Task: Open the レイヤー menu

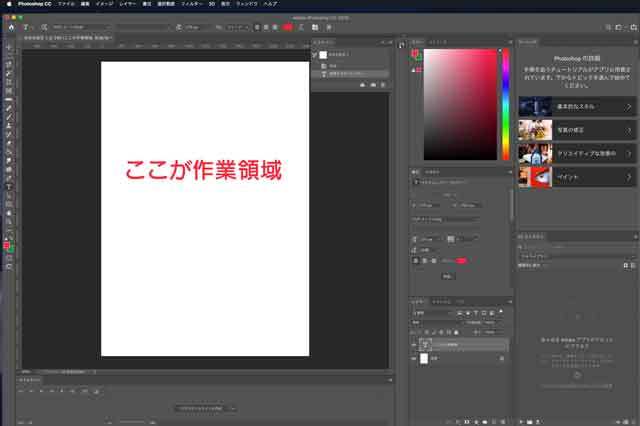Action: click(x=127, y=4)
